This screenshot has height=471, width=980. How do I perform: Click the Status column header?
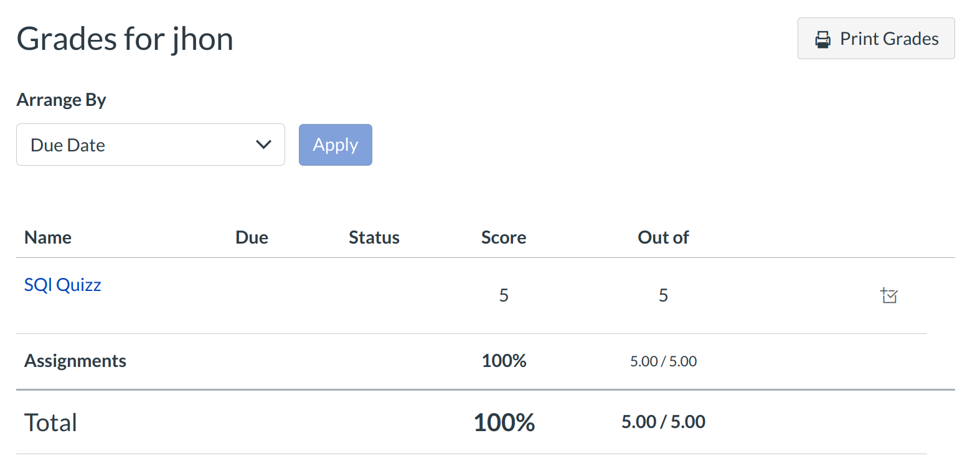point(374,237)
